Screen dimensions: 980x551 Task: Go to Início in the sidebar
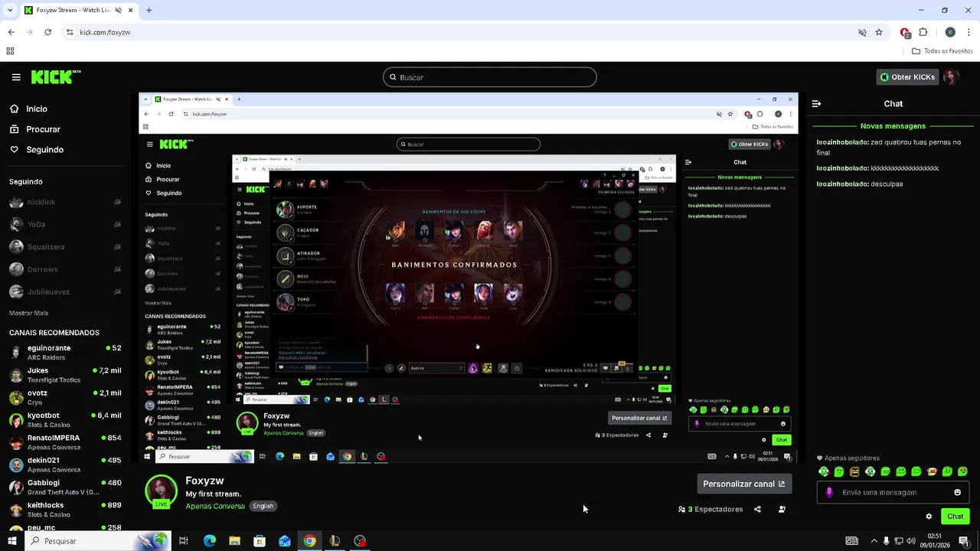[28, 109]
